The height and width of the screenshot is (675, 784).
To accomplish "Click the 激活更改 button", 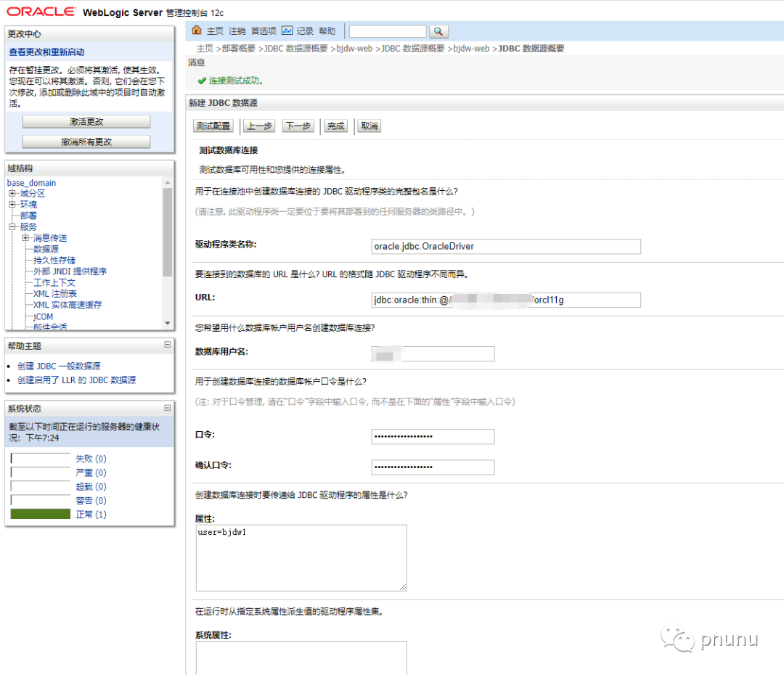I will tap(86, 121).
